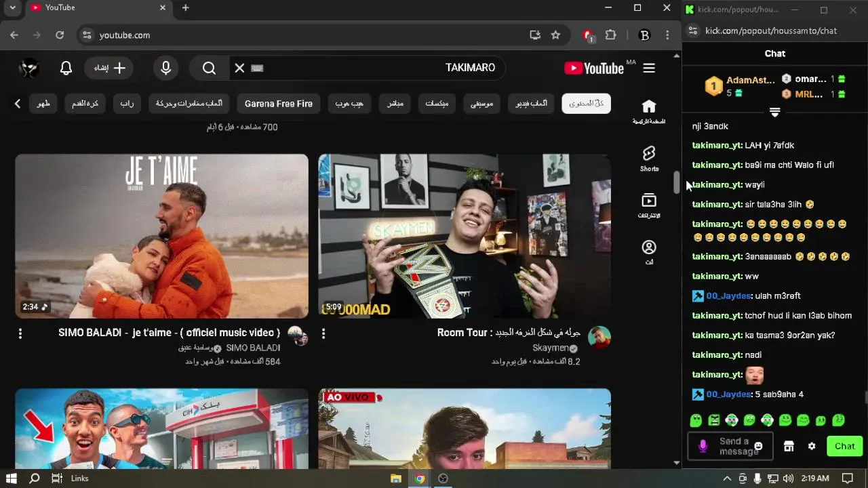Open the You profile icon in sidebar
Image resolution: width=868 pixels, height=488 pixels.
[649, 252]
